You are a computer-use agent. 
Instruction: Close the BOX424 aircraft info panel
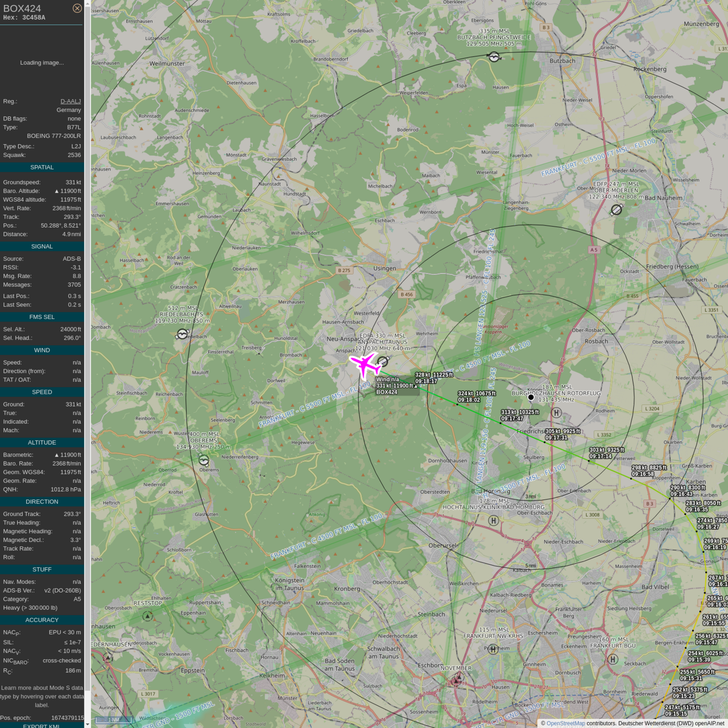click(x=77, y=8)
